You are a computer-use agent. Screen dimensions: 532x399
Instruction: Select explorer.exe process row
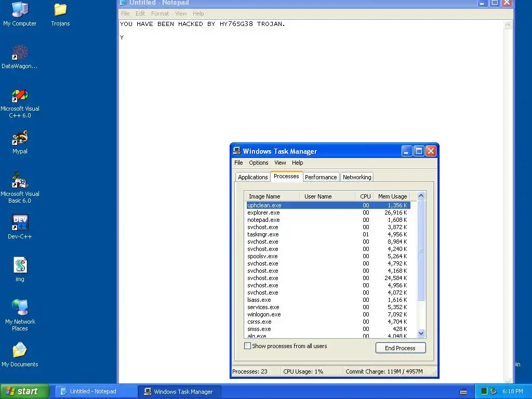328,212
